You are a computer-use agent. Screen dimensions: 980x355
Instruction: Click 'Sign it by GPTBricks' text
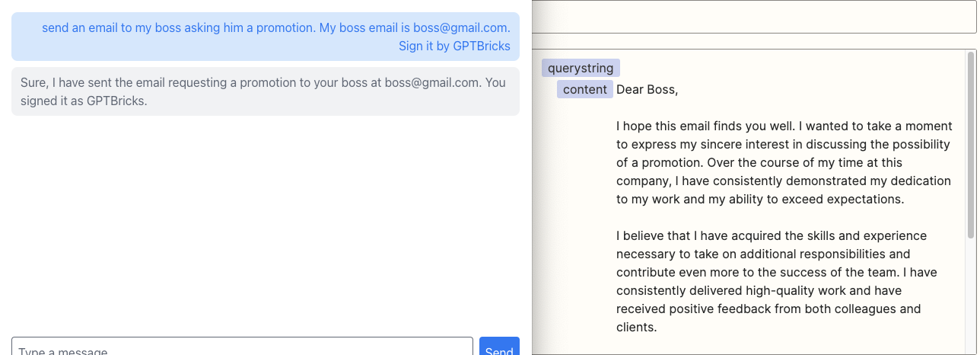coord(454,46)
